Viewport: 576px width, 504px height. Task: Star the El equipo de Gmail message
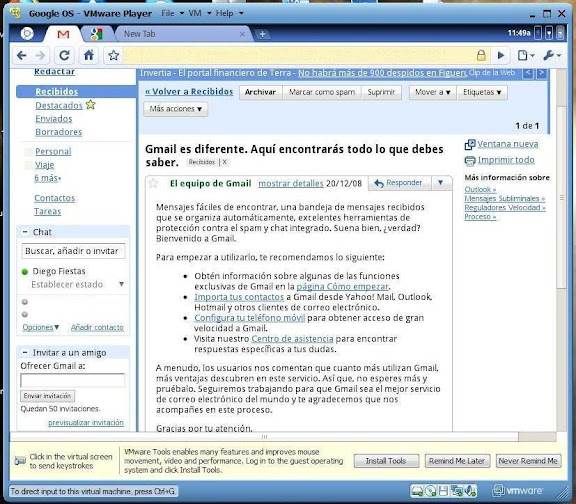[154, 183]
